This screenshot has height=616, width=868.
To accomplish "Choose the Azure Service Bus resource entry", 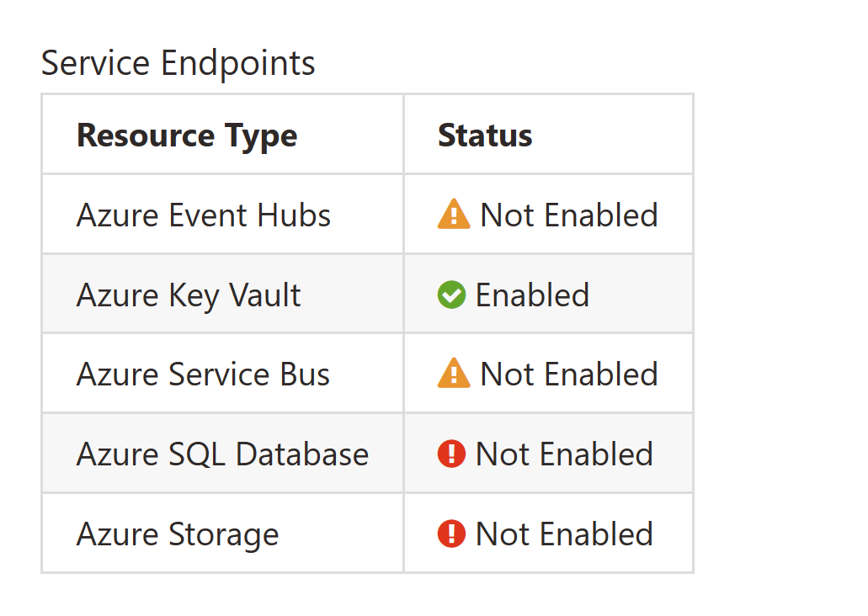I will (203, 374).
